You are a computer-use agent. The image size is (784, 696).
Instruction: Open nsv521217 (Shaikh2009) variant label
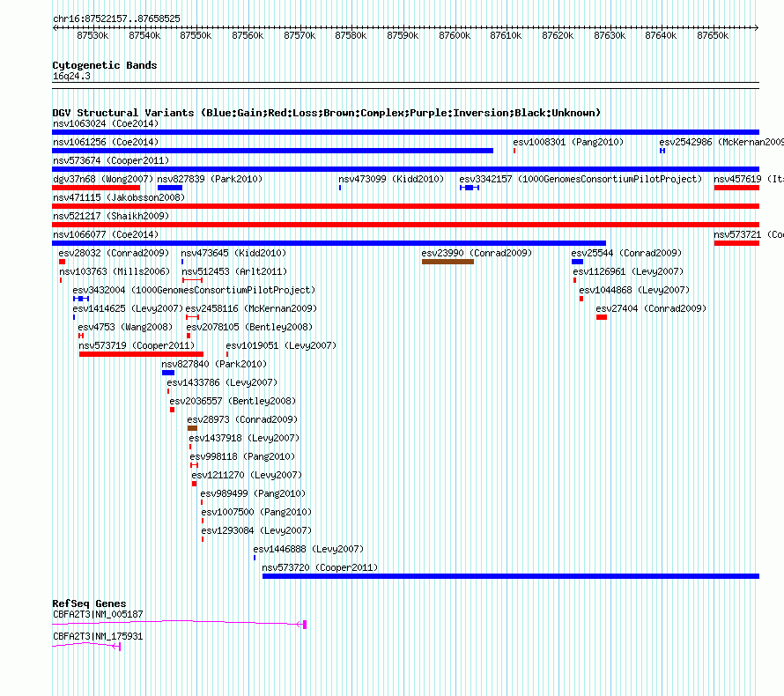[111, 216]
